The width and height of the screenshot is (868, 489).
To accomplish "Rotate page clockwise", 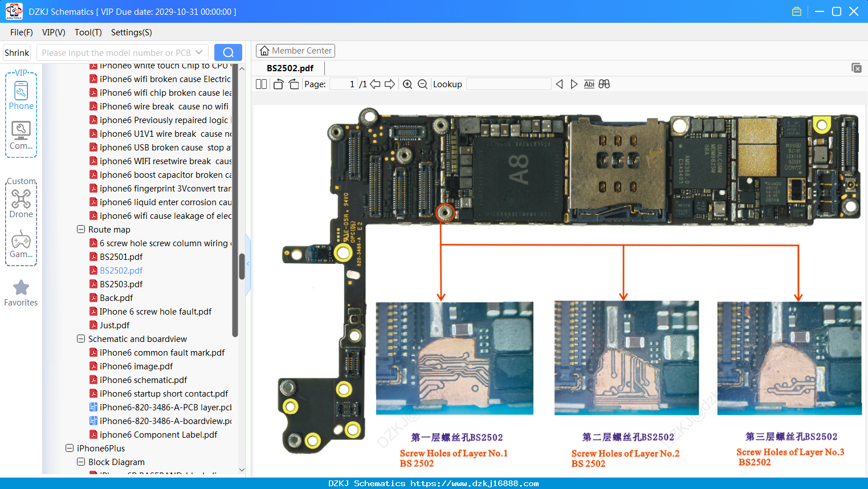I will 294,84.
